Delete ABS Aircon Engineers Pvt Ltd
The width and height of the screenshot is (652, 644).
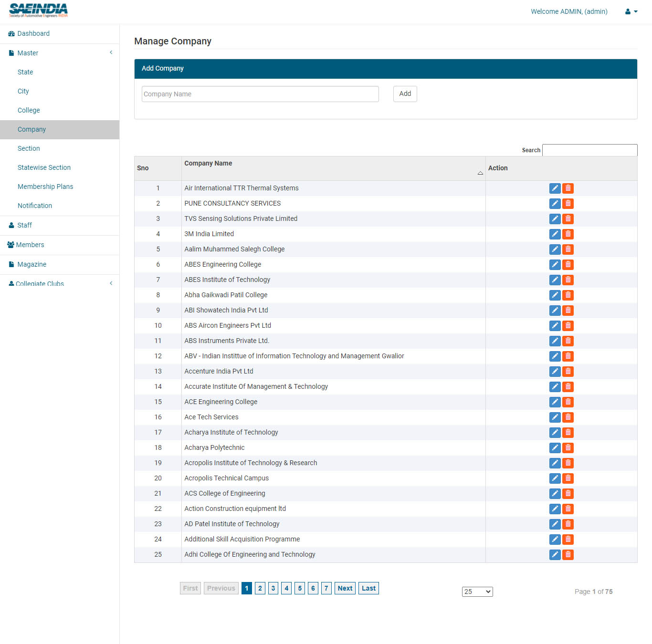tap(568, 325)
